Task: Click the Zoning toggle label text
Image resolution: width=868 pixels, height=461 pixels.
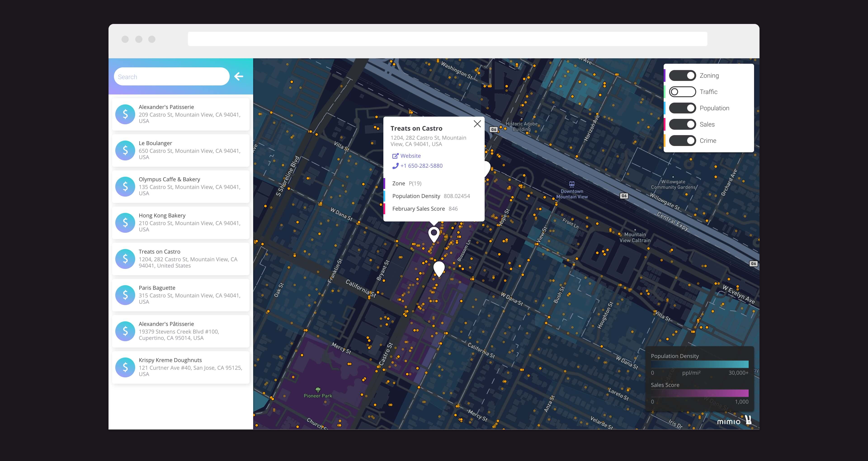Action: tap(709, 75)
